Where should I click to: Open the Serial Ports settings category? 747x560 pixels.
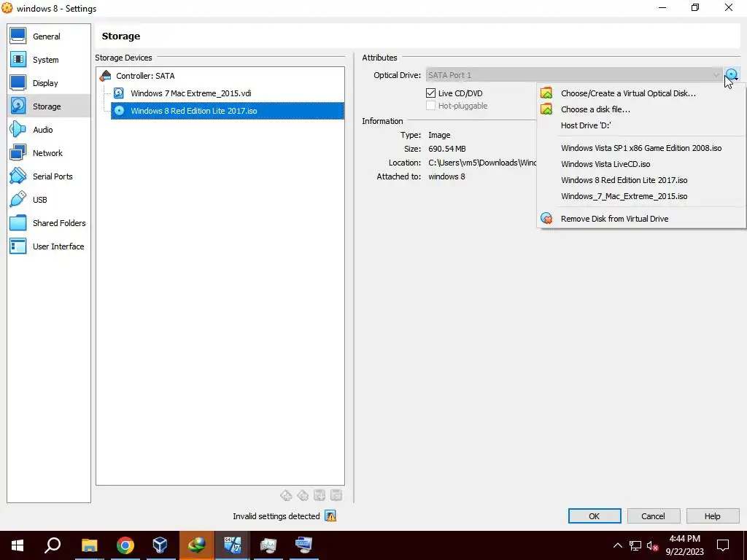(x=49, y=176)
